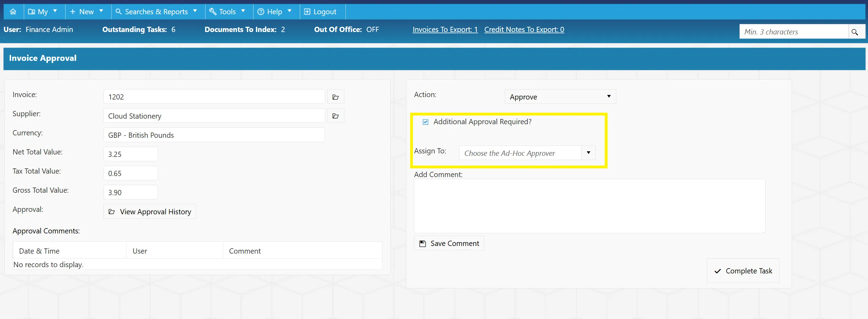Open the Help menu
This screenshot has height=319, width=868.
(275, 11)
